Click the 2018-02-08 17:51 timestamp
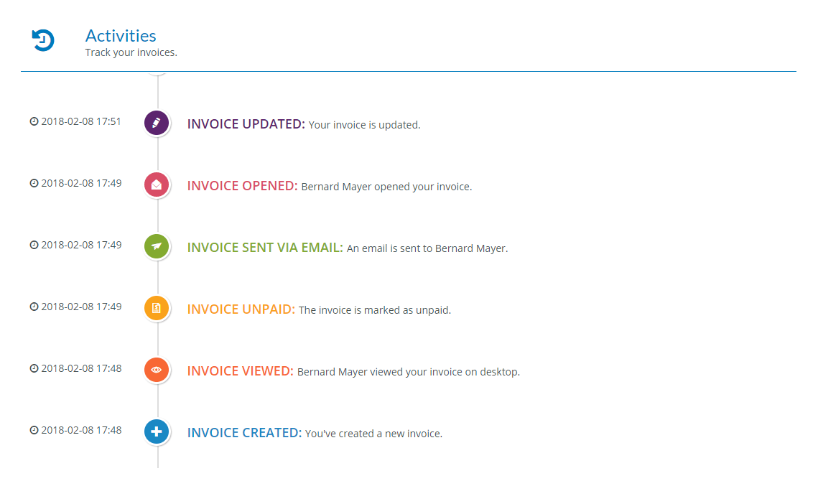The image size is (818, 504). [80, 121]
